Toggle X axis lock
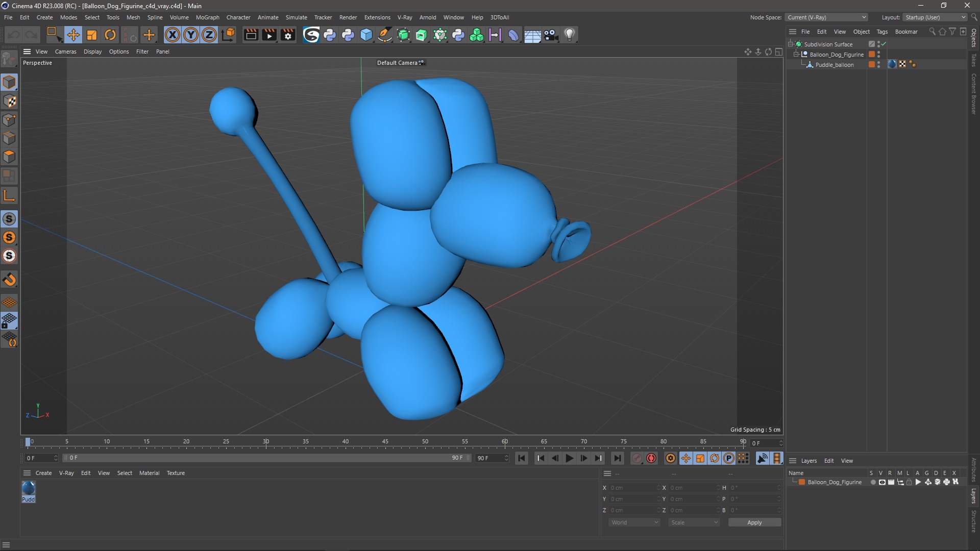Viewport: 980px width, 551px height. [x=173, y=35]
